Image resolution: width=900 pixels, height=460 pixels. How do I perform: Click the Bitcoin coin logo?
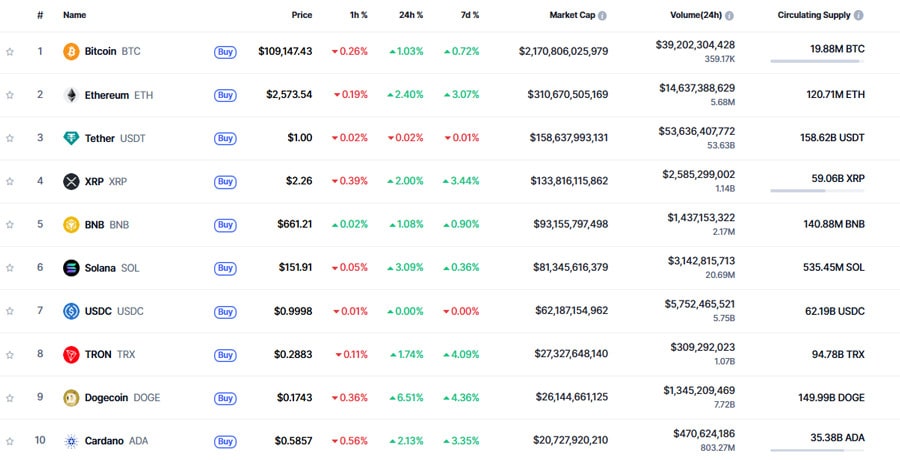(x=71, y=52)
